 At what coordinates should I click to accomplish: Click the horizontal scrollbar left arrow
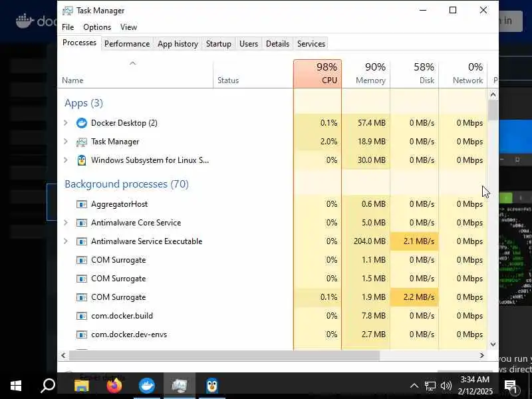pyautogui.click(x=63, y=355)
